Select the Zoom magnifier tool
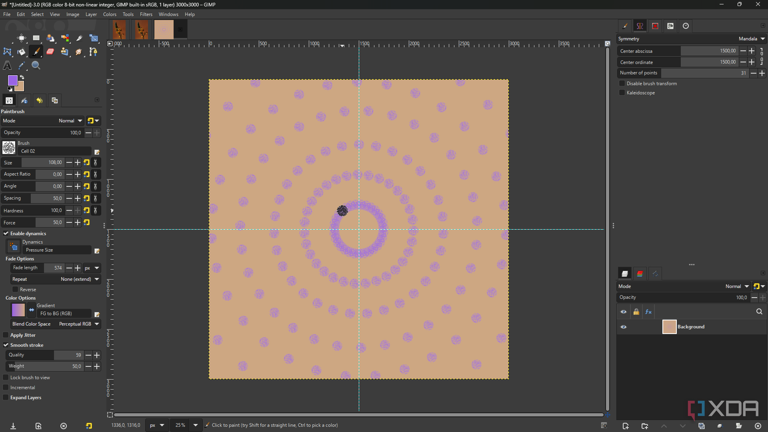 tap(36, 65)
